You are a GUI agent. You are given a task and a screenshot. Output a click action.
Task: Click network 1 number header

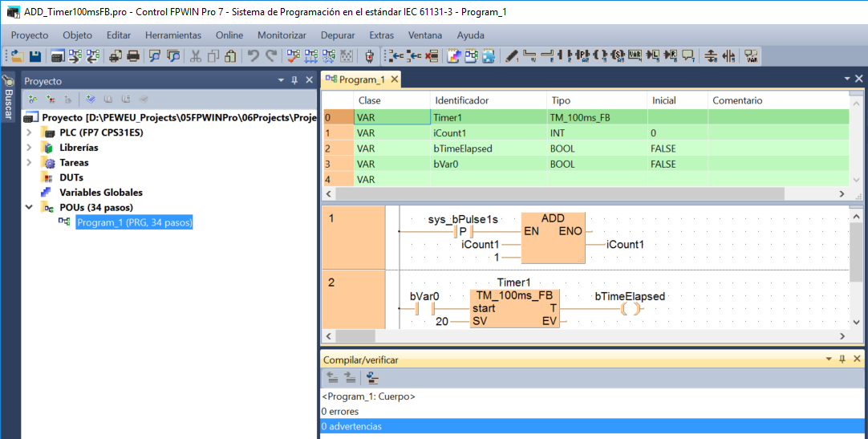click(354, 238)
